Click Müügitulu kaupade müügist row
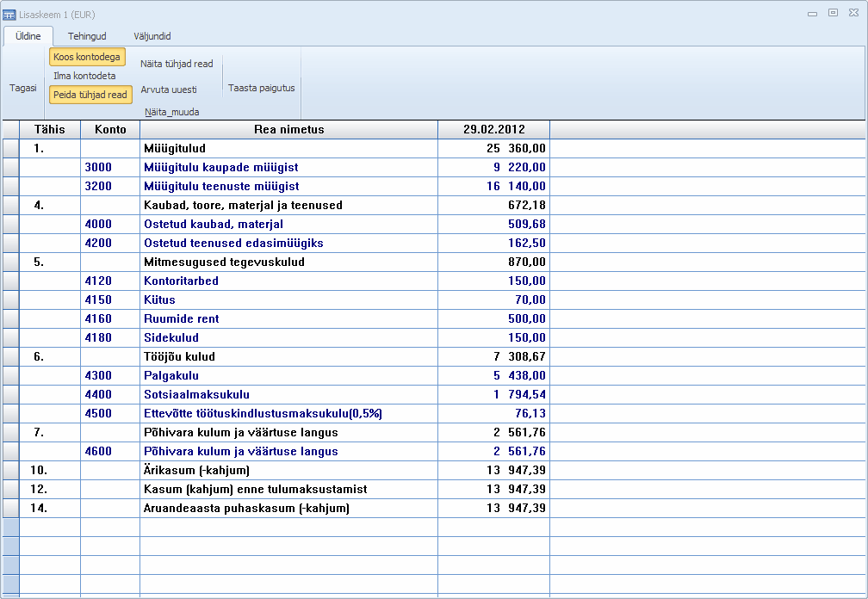Screen dimensions: 868x599 [x=289, y=167]
